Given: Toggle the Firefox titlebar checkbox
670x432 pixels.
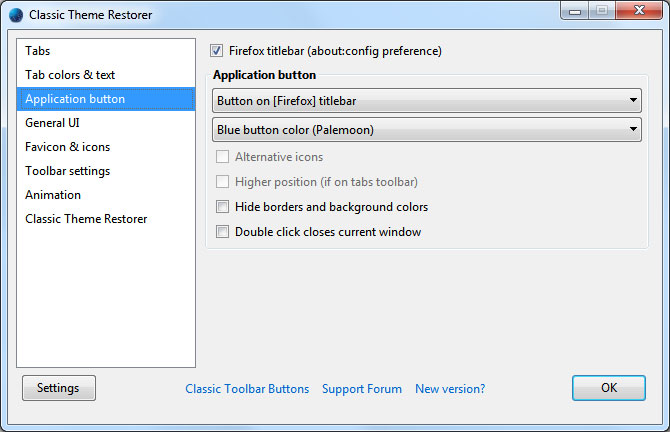Looking at the screenshot, I should point(216,51).
